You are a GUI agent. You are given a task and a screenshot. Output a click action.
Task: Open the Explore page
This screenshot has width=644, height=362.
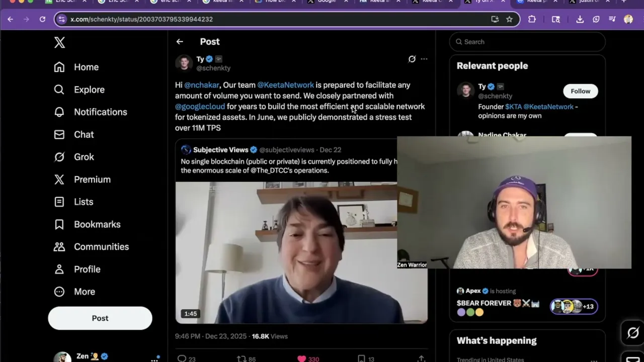coord(79,89)
